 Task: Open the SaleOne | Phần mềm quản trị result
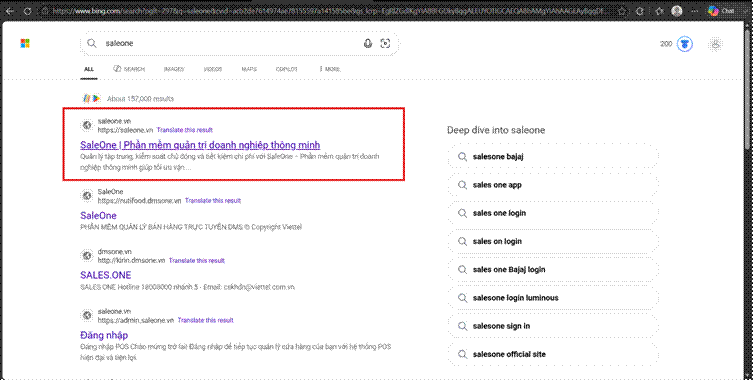coord(200,145)
